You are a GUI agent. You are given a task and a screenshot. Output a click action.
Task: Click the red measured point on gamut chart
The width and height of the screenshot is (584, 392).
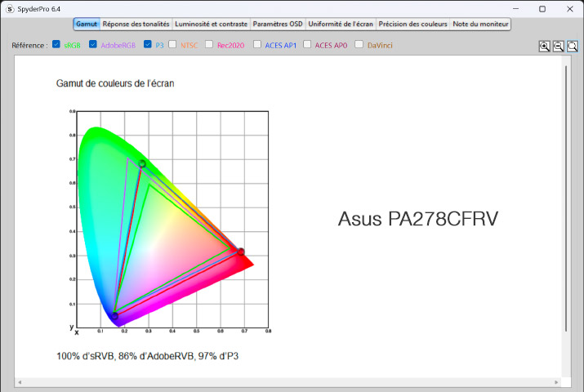pyautogui.click(x=241, y=252)
